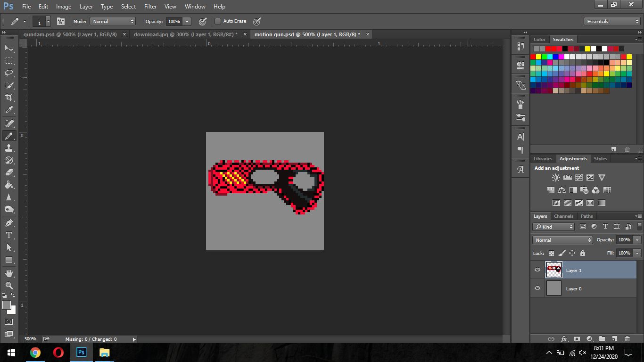
Task: Enable the Auto Erase checkbox
Action: (218, 21)
